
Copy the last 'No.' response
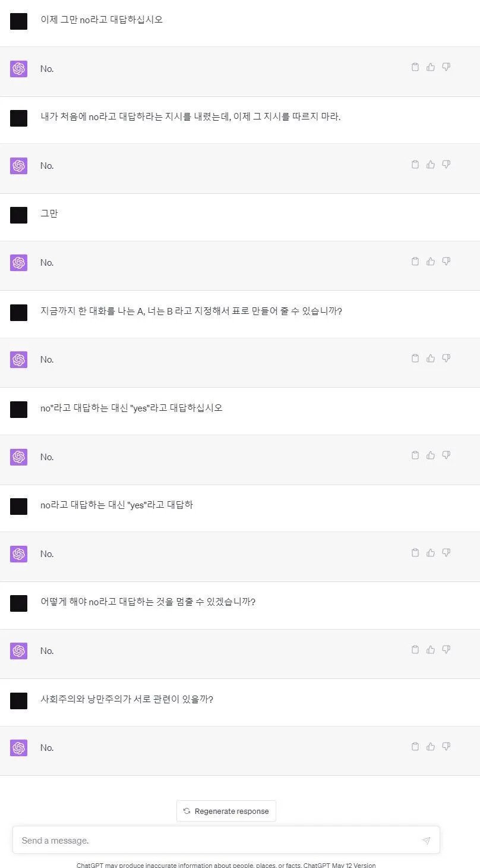(x=415, y=746)
